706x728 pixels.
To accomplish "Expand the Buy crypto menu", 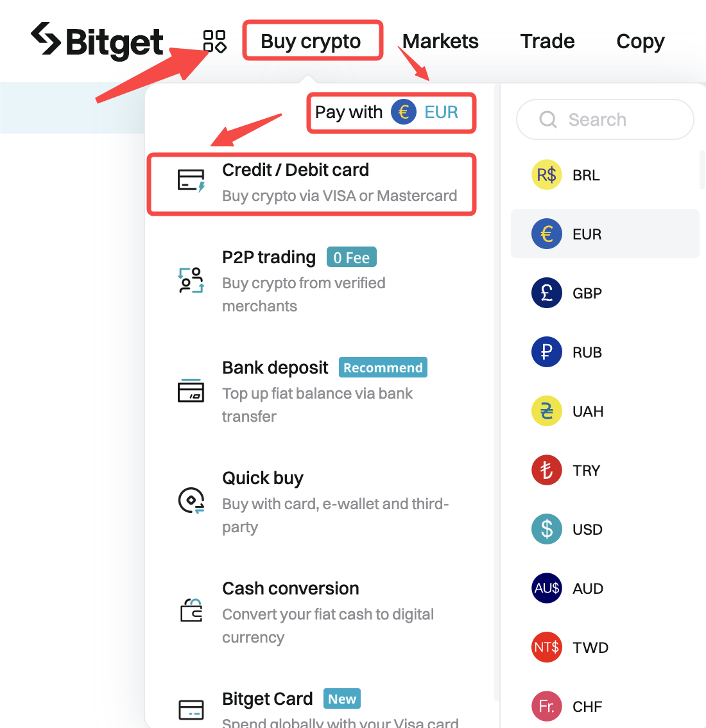I will [x=312, y=40].
